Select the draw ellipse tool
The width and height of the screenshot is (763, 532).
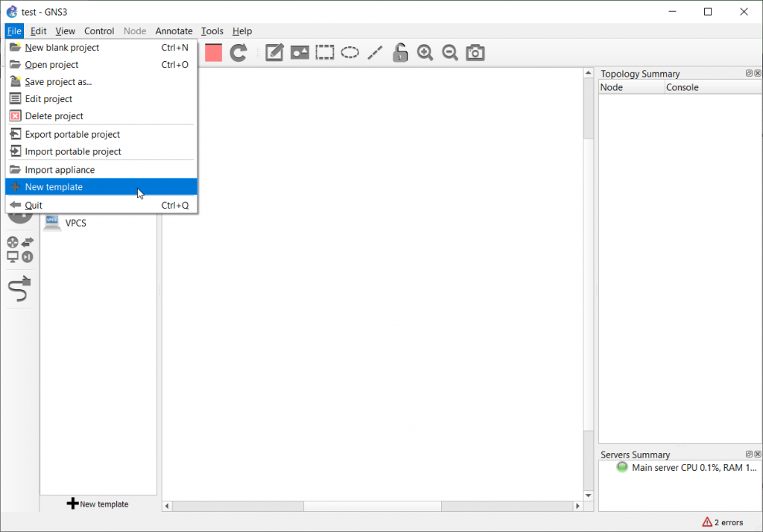coord(350,53)
